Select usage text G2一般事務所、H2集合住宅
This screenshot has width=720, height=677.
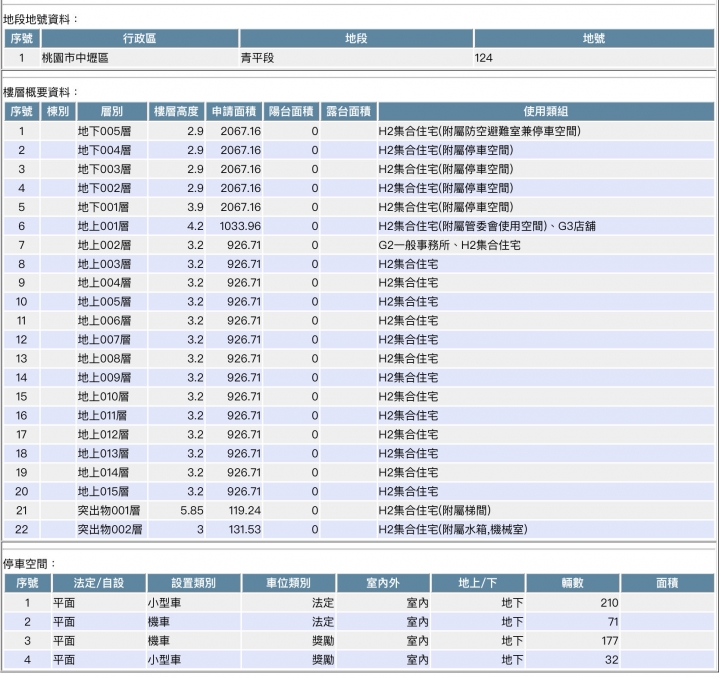pyautogui.click(x=450, y=245)
